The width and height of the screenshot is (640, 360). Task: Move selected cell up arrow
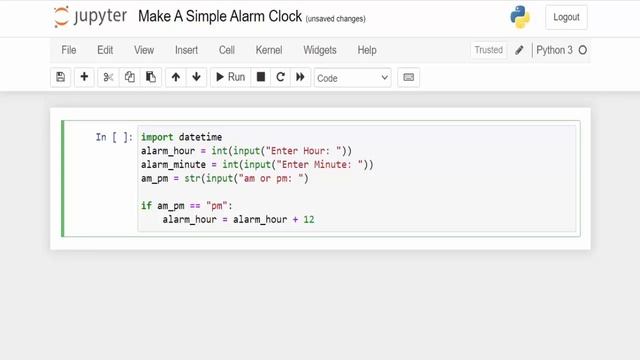[x=176, y=77]
